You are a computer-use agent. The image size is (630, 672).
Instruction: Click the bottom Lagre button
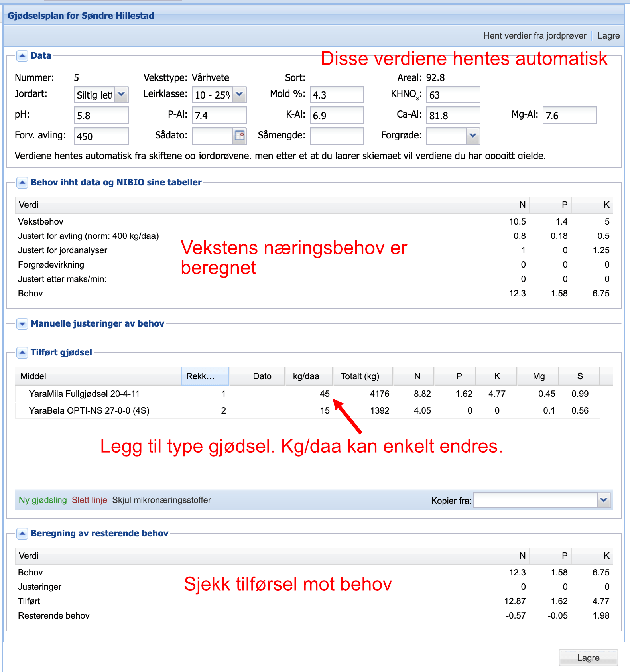pyautogui.click(x=588, y=658)
